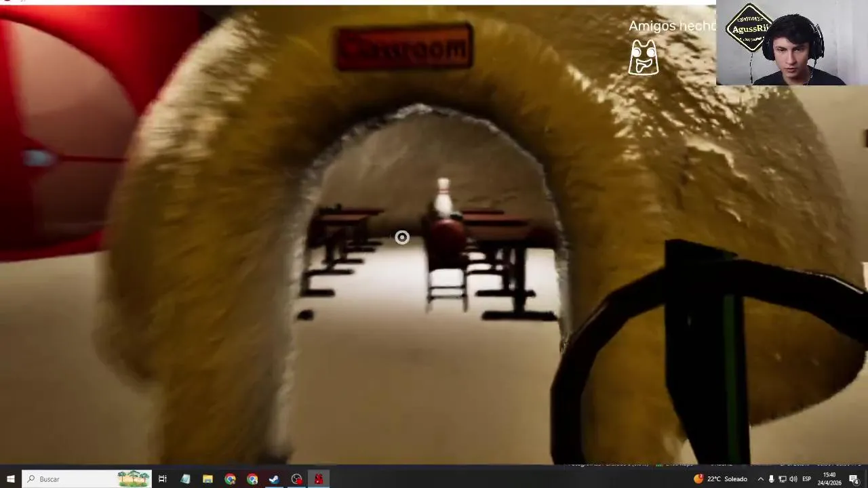Open the volume speaker tray icon
The image size is (868, 488).
(793, 479)
